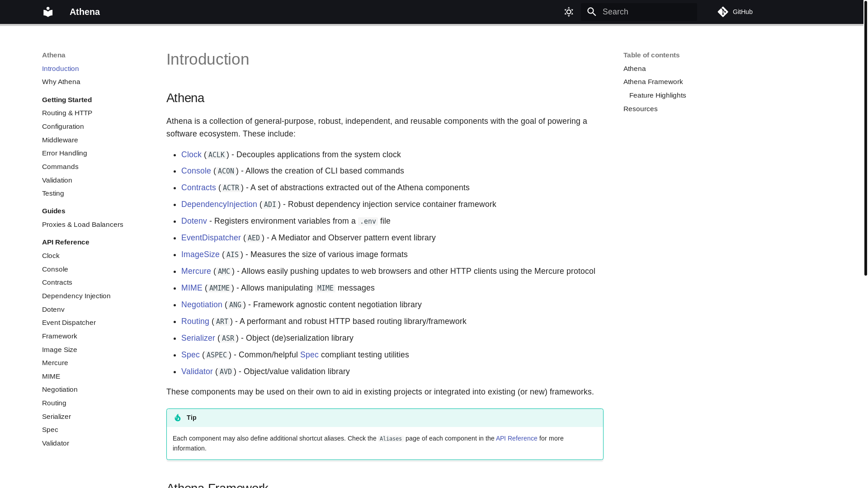
Task: Follow the ImageSize component link
Action: point(200,254)
